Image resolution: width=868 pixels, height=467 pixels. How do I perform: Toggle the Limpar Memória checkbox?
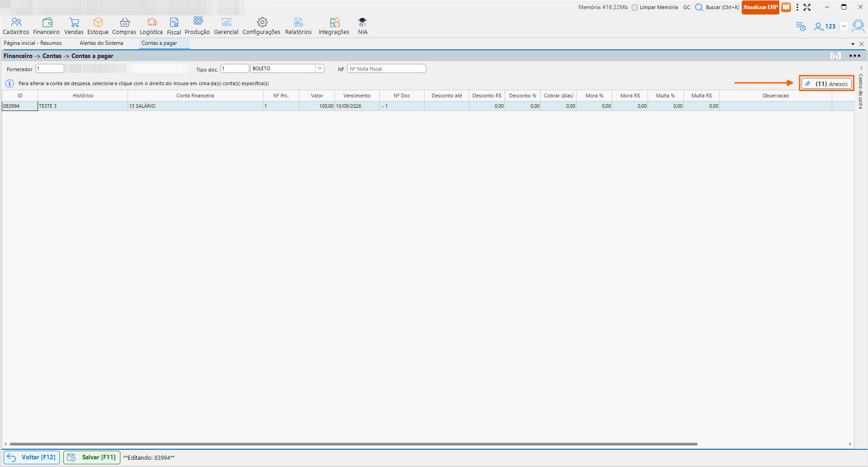pos(635,7)
